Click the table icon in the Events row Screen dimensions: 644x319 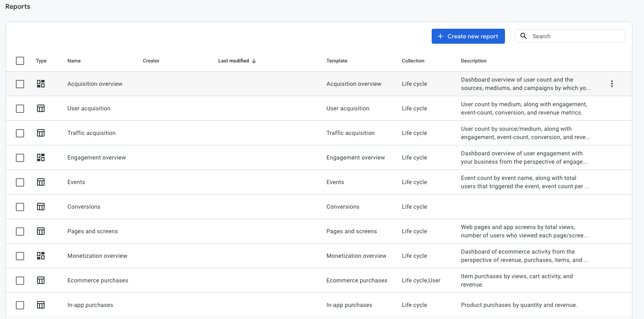coord(41,182)
